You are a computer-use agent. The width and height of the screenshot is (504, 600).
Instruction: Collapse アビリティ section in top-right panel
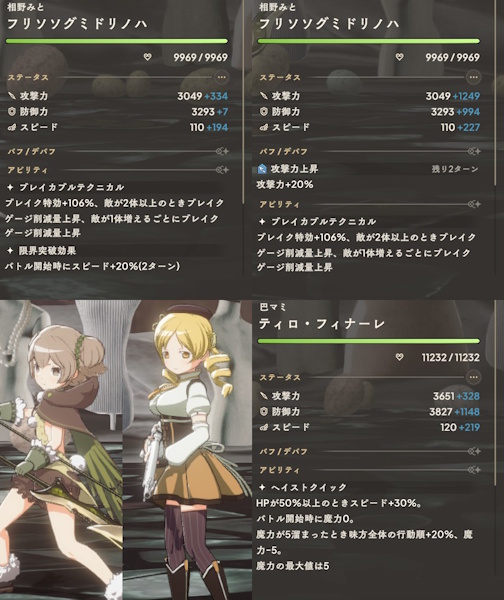pos(474,204)
